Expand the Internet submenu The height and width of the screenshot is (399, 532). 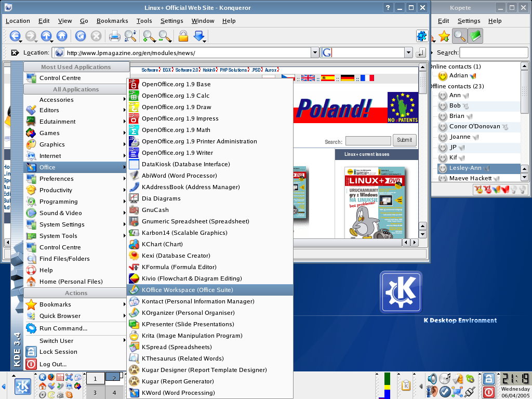76,156
